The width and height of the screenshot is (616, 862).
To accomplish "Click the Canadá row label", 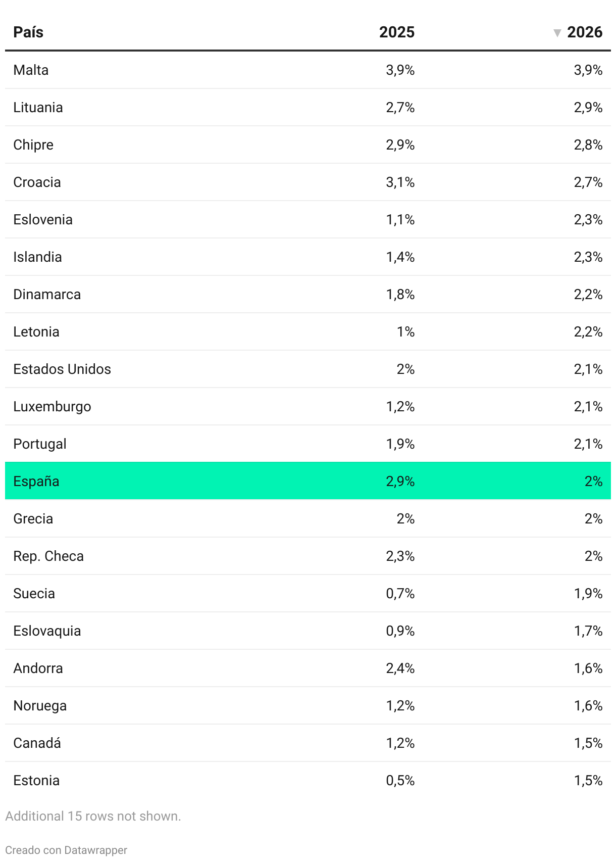I will click(x=37, y=743).
